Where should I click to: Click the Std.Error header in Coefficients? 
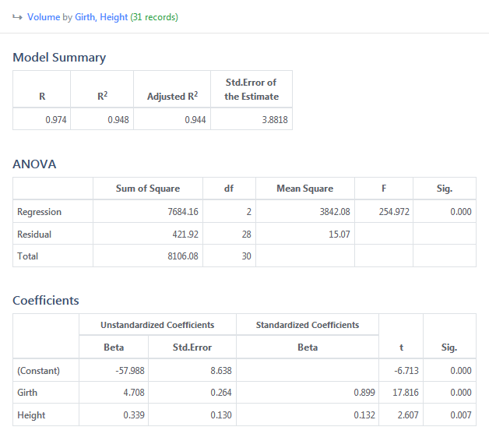point(192,347)
